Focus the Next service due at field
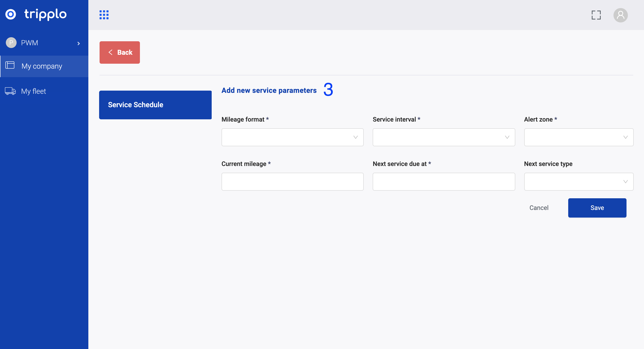The image size is (644, 349). [444, 182]
